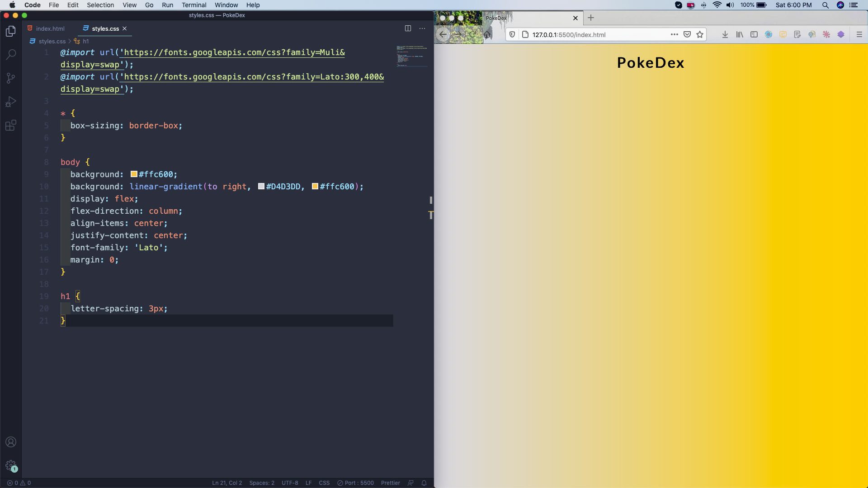
Task: Open the Apple menu
Action: pos(12,5)
